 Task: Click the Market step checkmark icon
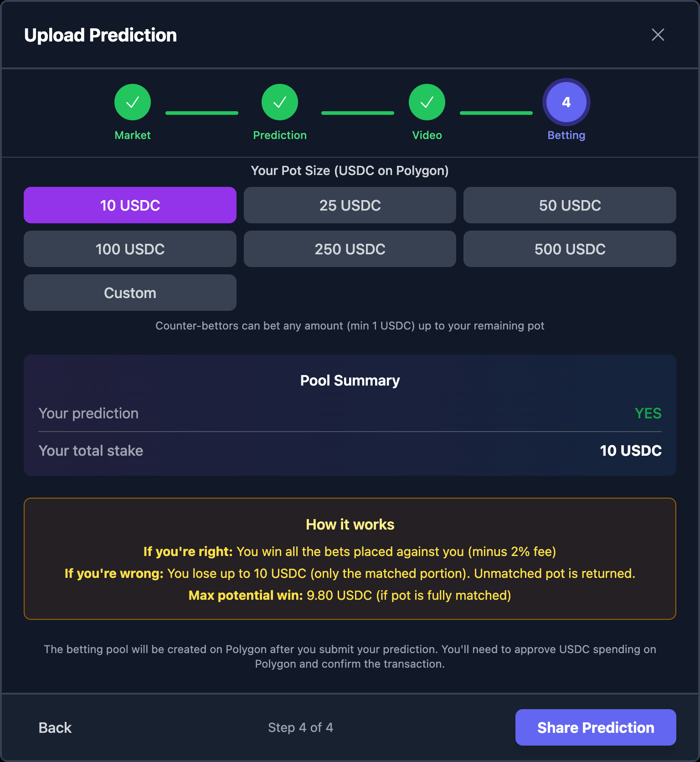click(133, 102)
